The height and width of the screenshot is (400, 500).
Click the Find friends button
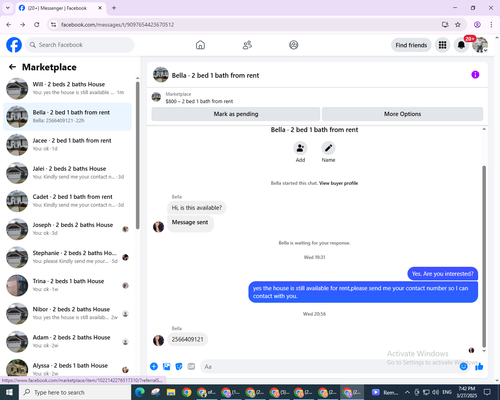point(411,45)
